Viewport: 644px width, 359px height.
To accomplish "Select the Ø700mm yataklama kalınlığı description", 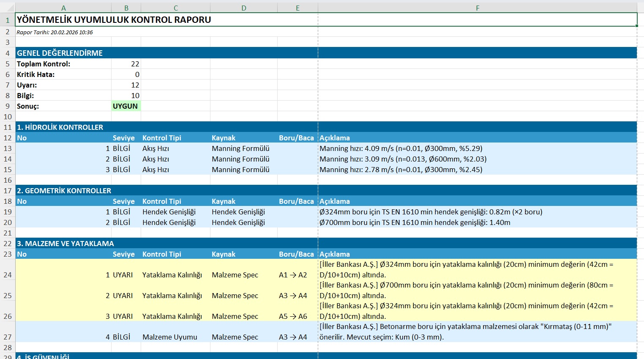I will pyautogui.click(x=478, y=290).
